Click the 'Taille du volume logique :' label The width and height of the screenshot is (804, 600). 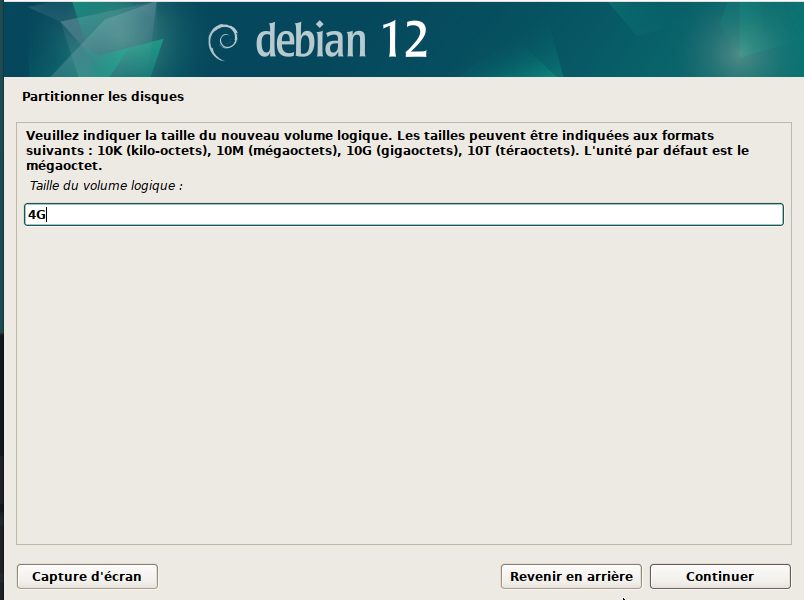point(106,186)
